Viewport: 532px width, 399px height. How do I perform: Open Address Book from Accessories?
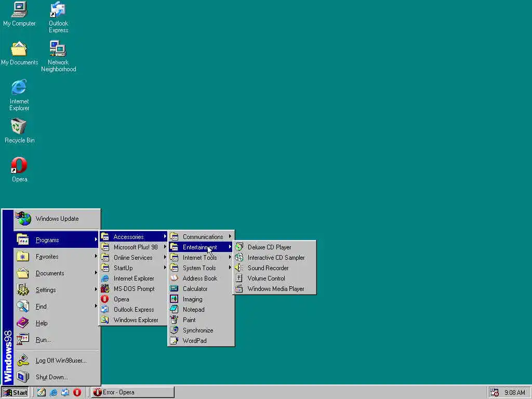201,278
